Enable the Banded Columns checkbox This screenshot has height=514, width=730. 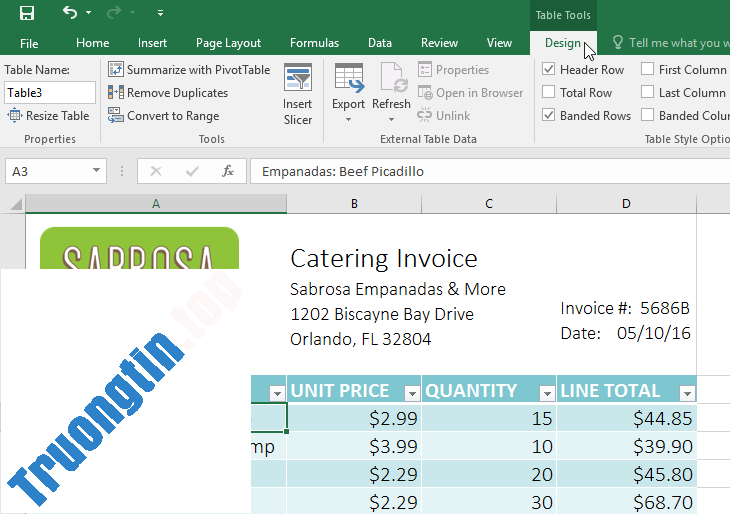pyautogui.click(x=647, y=115)
